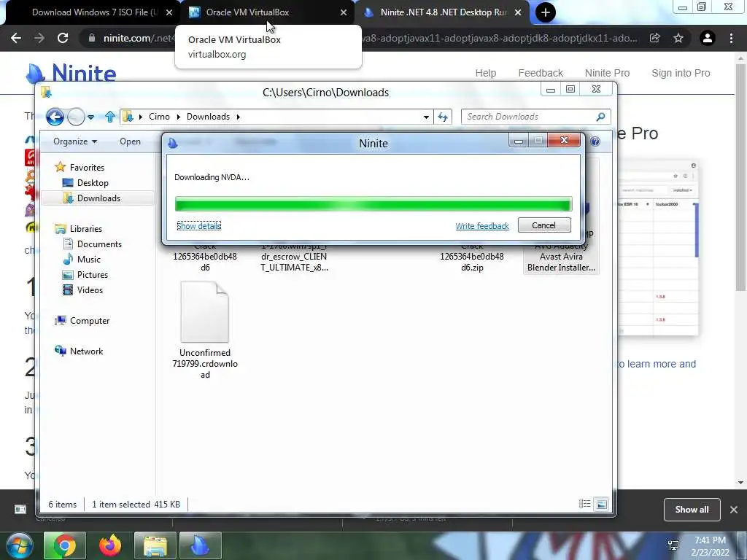
Task: Click Cirno in the Explorer breadcrumb
Action: point(159,117)
